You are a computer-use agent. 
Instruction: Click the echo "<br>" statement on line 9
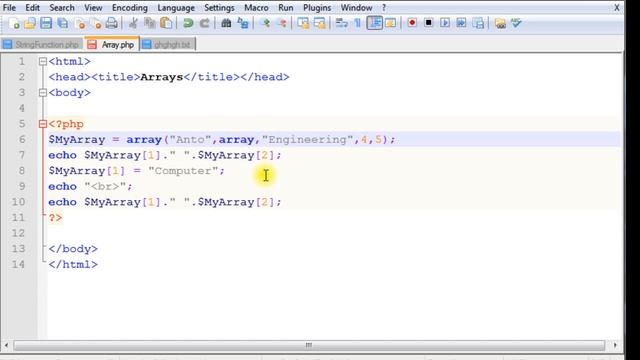[91, 187]
